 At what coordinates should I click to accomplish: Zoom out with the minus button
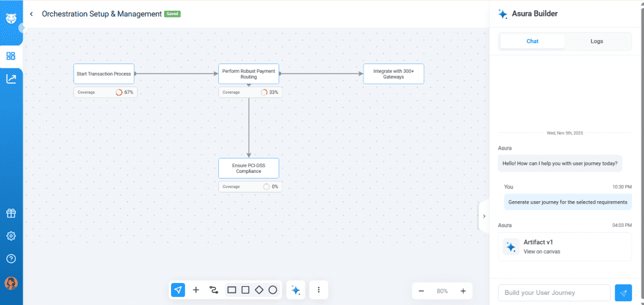[421, 291]
